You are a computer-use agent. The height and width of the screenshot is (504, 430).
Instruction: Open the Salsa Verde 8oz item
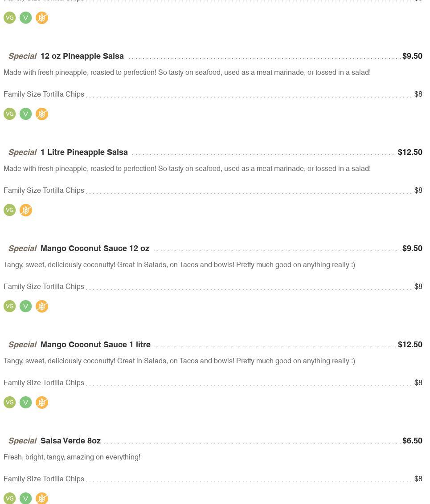70,441
